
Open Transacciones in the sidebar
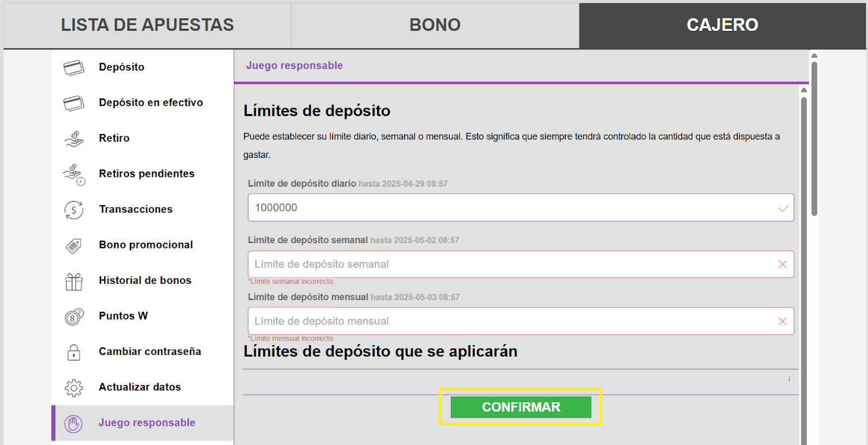click(x=143, y=209)
